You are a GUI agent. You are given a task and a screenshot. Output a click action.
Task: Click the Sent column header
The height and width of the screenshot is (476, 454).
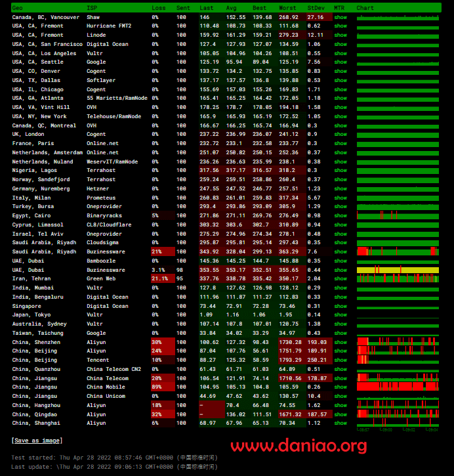183,8
